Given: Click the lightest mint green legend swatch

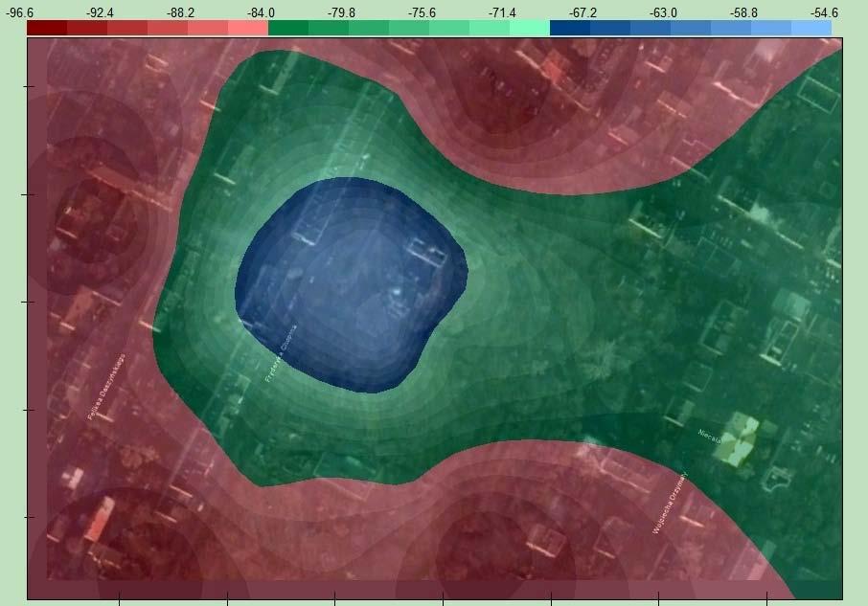Looking at the screenshot, I should [530, 28].
